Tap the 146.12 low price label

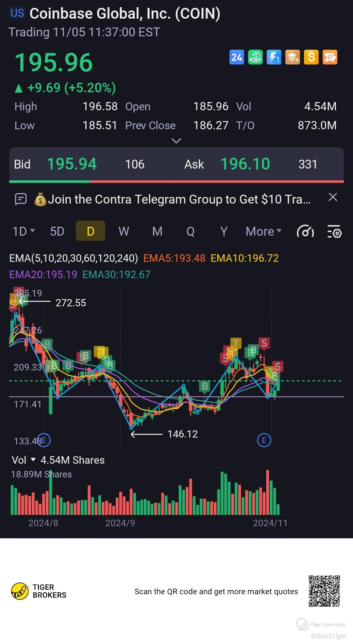(x=183, y=434)
